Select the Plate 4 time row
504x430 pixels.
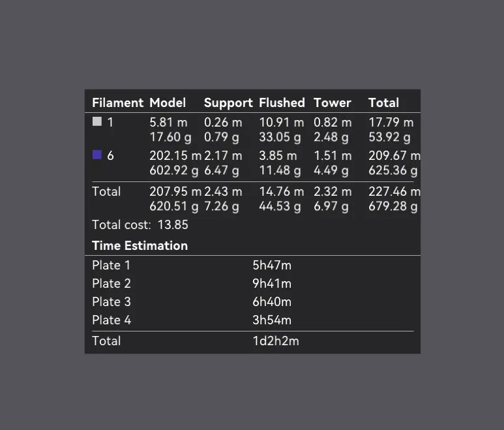tap(252, 320)
